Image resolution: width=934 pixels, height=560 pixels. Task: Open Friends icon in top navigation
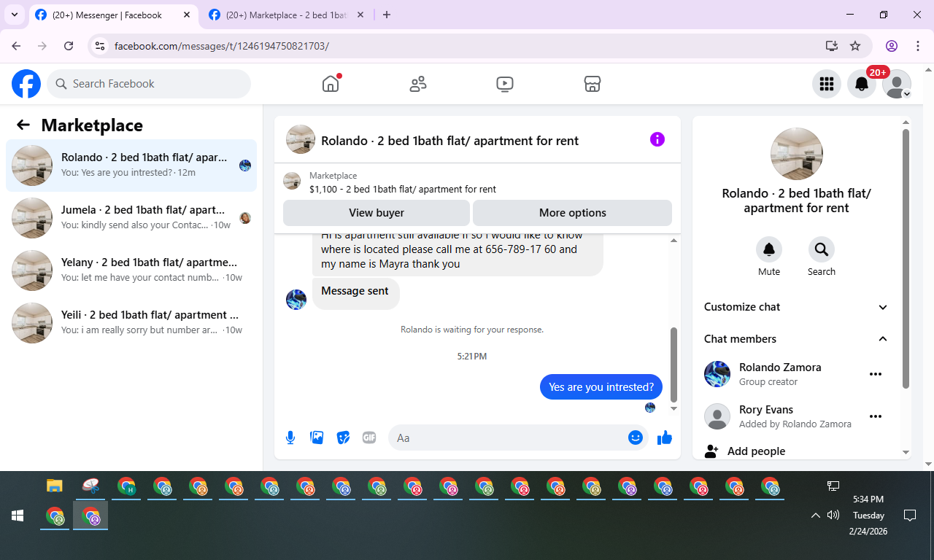tap(418, 84)
